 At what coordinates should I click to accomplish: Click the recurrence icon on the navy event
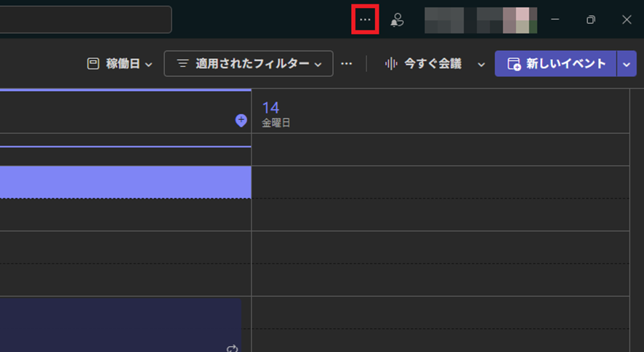coord(232,348)
